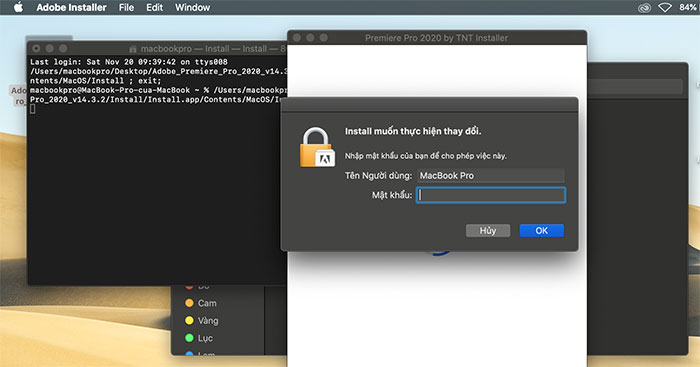This screenshot has height=367, width=700.
Task: Click the 'Nhập mật khẩu của bạn' message text
Action: 425,156
